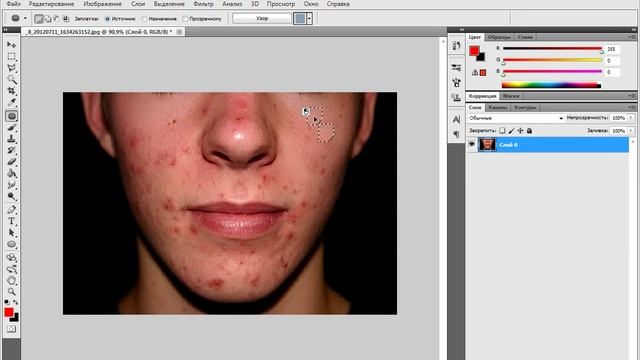Toggle lock position icon

[x=520, y=131]
